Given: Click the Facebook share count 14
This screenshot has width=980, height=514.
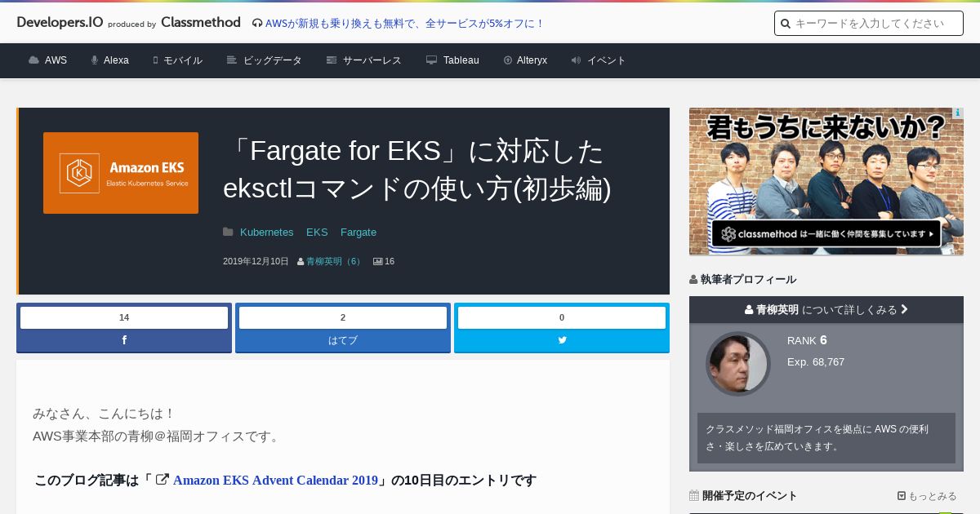Looking at the screenshot, I should (x=124, y=317).
